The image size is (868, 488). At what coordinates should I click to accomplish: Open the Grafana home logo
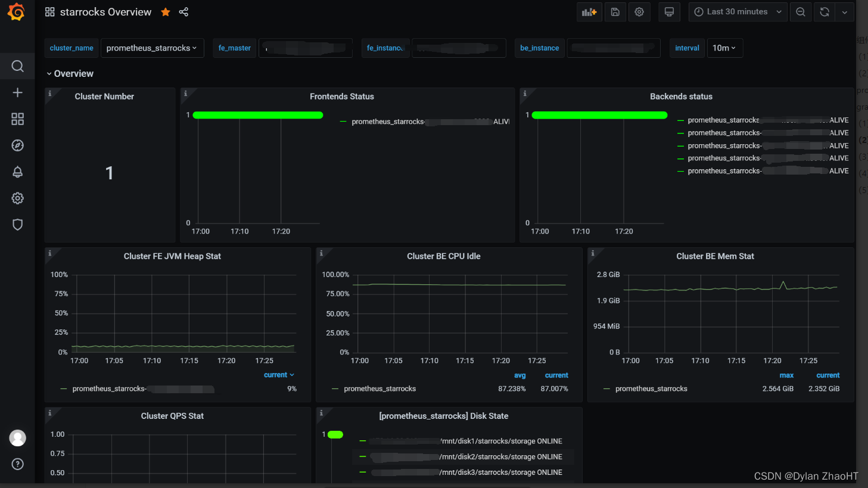pyautogui.click(x=17, y=12)
